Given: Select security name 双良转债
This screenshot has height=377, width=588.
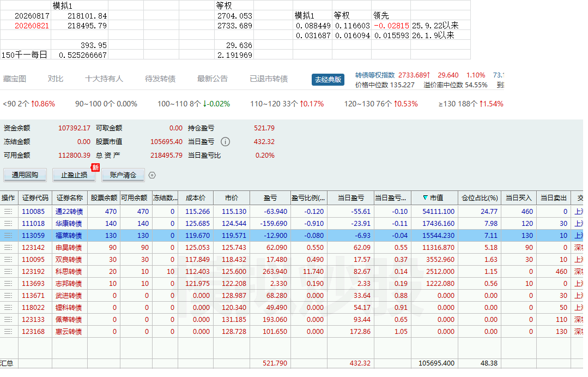Looking at the screenshot, I should tap(69, 260).
